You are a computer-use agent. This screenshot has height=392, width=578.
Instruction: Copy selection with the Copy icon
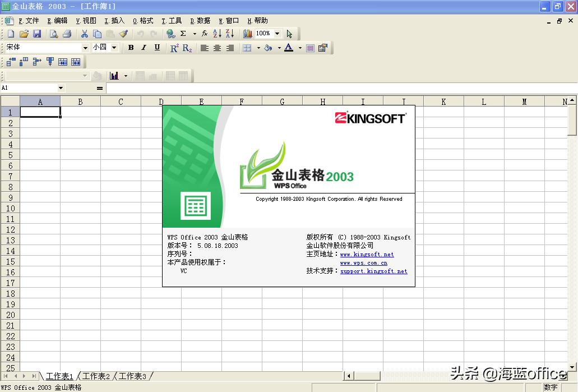tap(98, 34)
